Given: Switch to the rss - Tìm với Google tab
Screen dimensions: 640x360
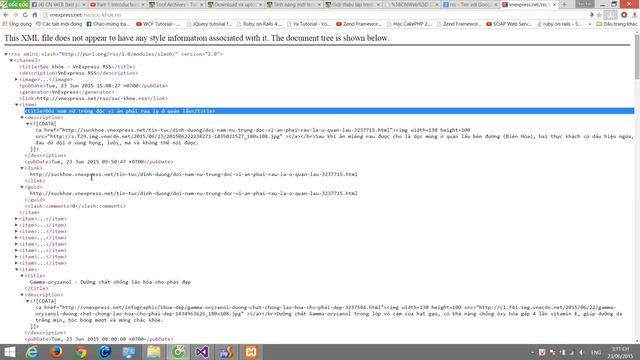Looking at the screenshot, I should click(469, 4).
